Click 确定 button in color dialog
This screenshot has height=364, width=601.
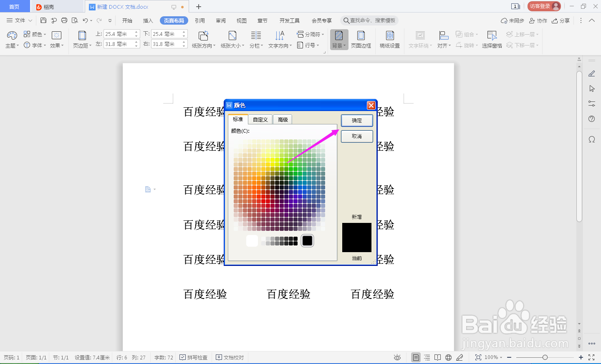357,120
